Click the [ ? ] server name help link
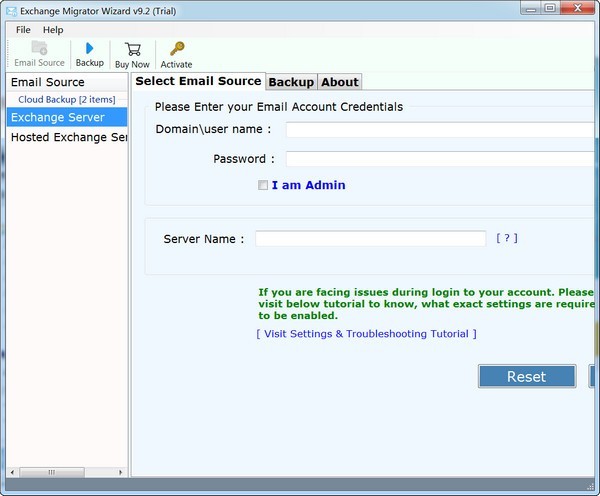The height and width of the screenshot is (496, 600). tap(507, 238)
